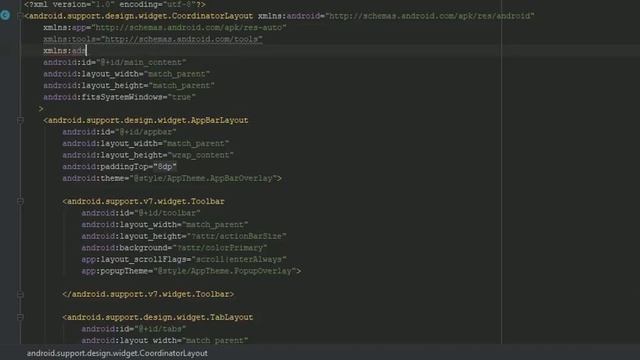Click the CoordinatorLayout breadcrumb at bottom
The height and width of the screenshot is (360, 640).
pyautogui.click(x=117, y=353)
